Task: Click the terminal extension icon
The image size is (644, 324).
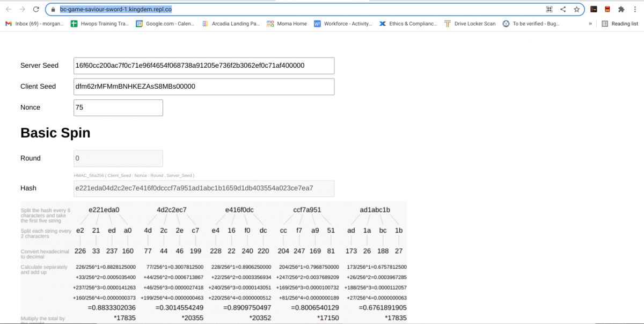Action: (594, 9)
